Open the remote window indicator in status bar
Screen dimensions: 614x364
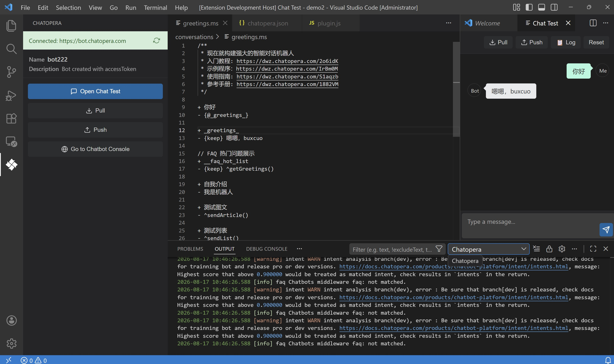tap(9, 360)
